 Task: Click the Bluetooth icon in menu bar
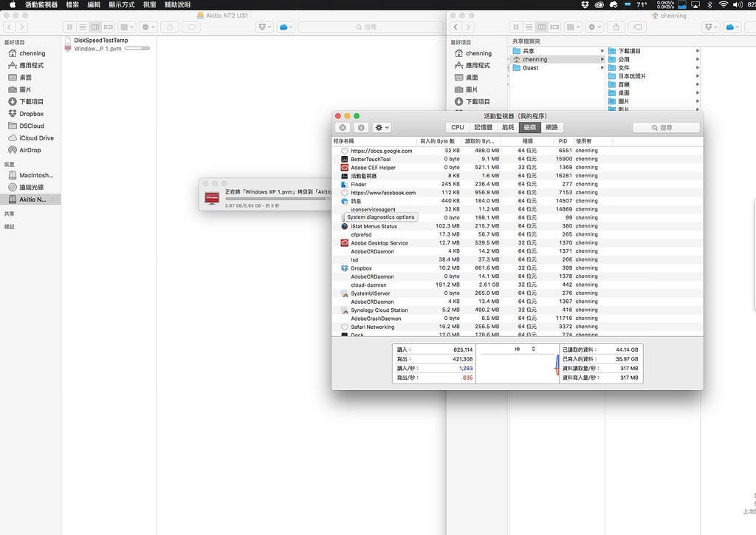tap(709, 5)
